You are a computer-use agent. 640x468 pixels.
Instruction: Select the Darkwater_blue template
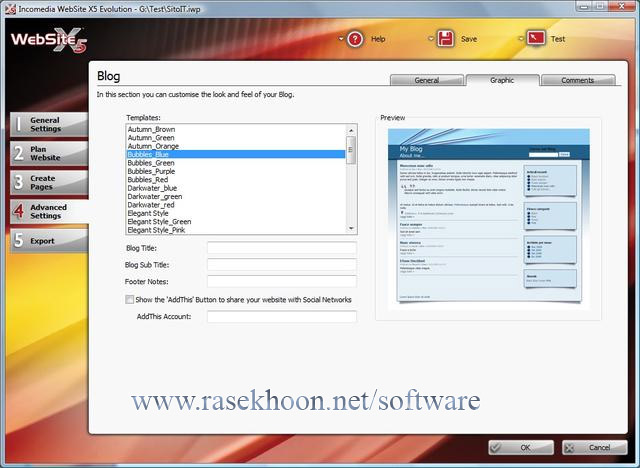[236, 188]
